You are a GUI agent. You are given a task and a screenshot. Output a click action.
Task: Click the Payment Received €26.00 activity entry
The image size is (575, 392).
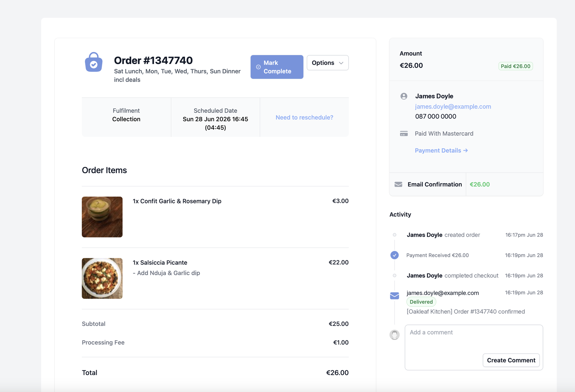(437, 255)
